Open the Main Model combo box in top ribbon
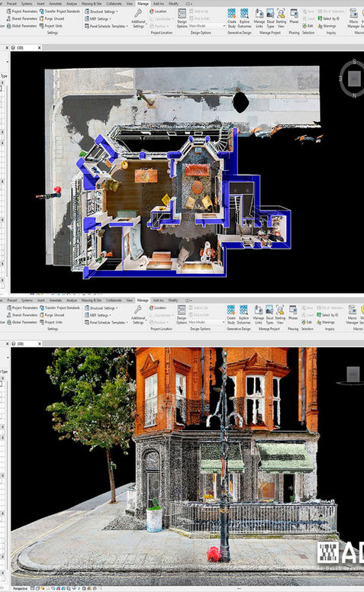 click(x=207, y=26)
